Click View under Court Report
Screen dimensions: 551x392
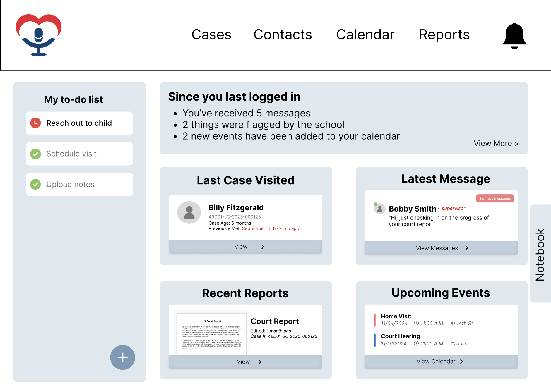coord(245,362)
